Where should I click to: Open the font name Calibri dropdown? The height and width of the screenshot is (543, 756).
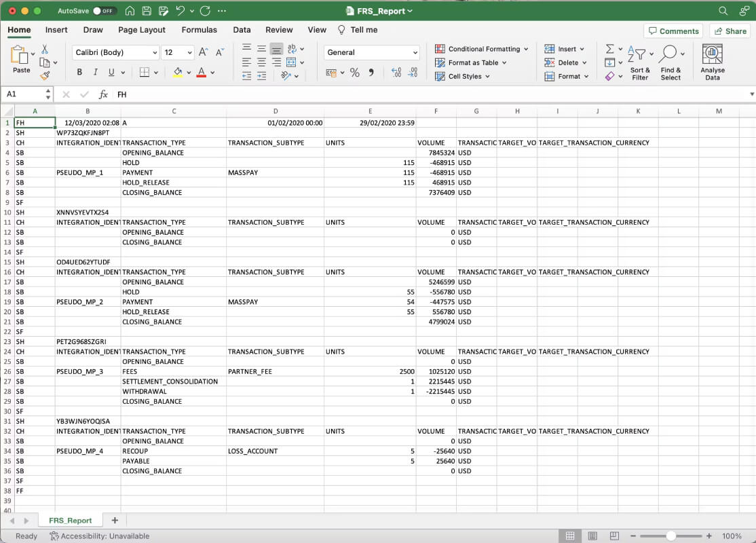click(155, 52)
